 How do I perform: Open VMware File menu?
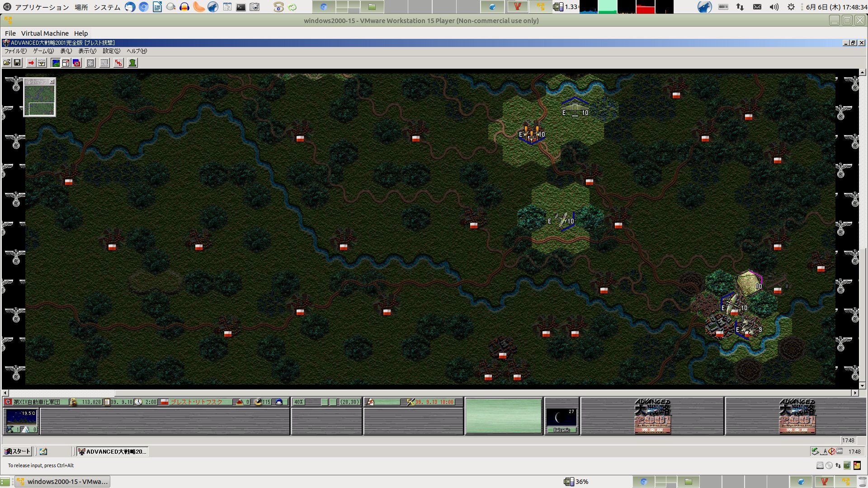tap(10, 33)
